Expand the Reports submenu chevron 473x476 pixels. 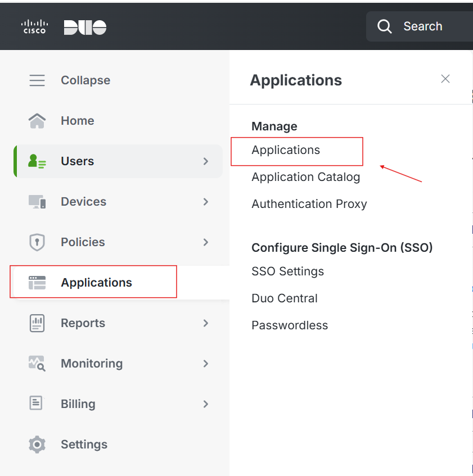[206, 323]
